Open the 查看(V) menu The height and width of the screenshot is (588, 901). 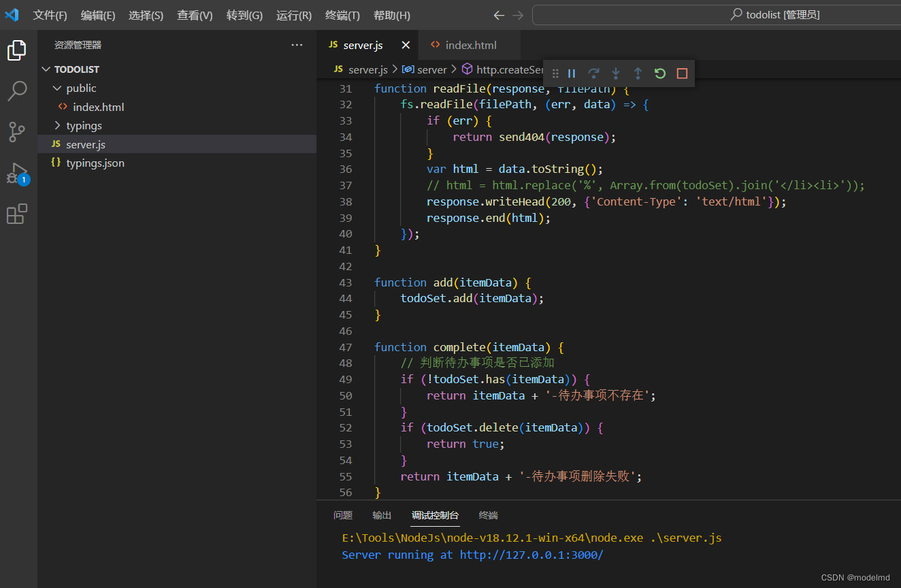pos(195,15)
